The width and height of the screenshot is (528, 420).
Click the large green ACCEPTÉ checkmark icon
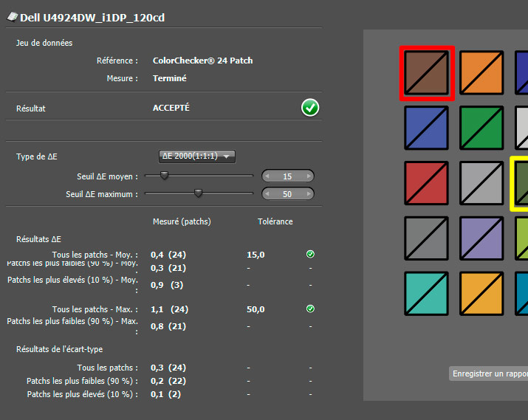310,108
